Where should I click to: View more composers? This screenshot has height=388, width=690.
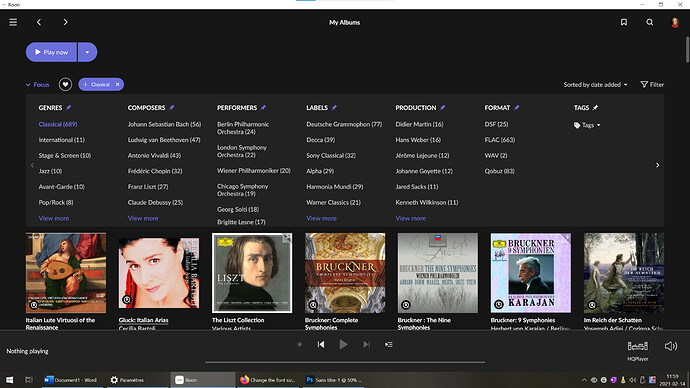click(143, 218)
